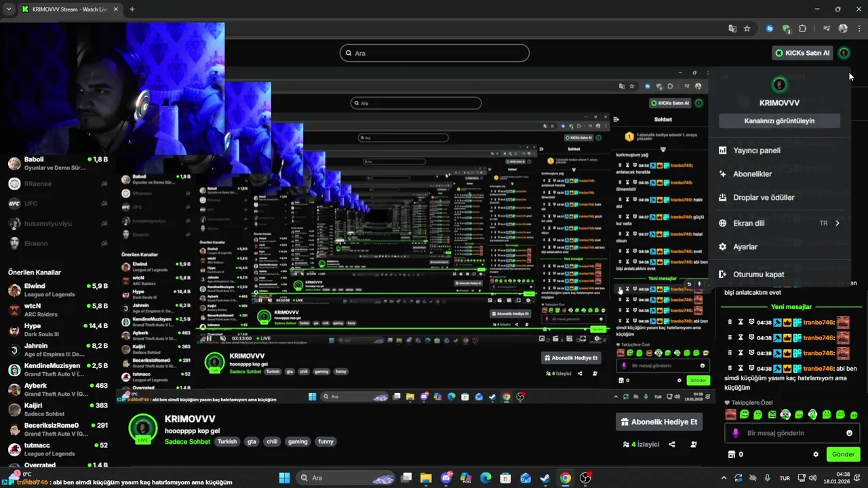Click the chill stream tag
This screenshot has width=868, height=488.
pos(272,441)
